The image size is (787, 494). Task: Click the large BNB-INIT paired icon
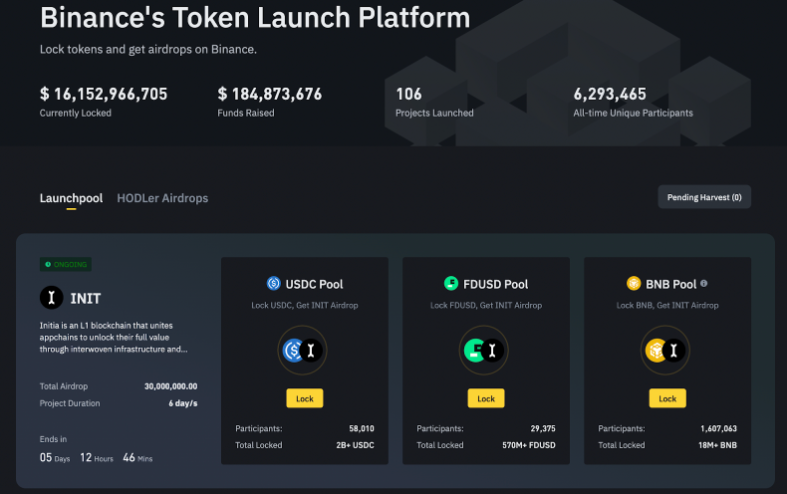[667, 350]
